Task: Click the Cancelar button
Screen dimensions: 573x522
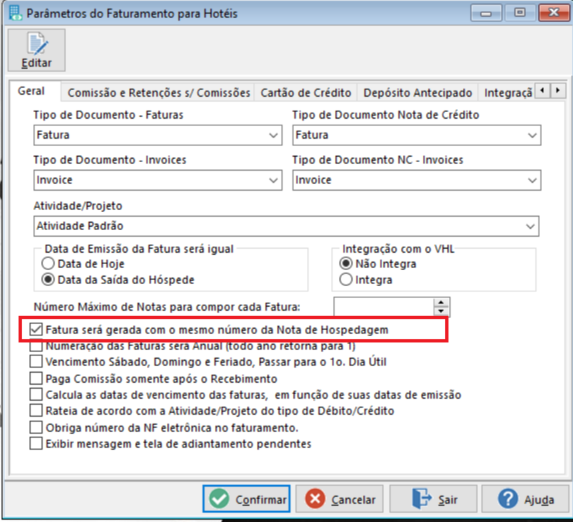Action: 339,499
